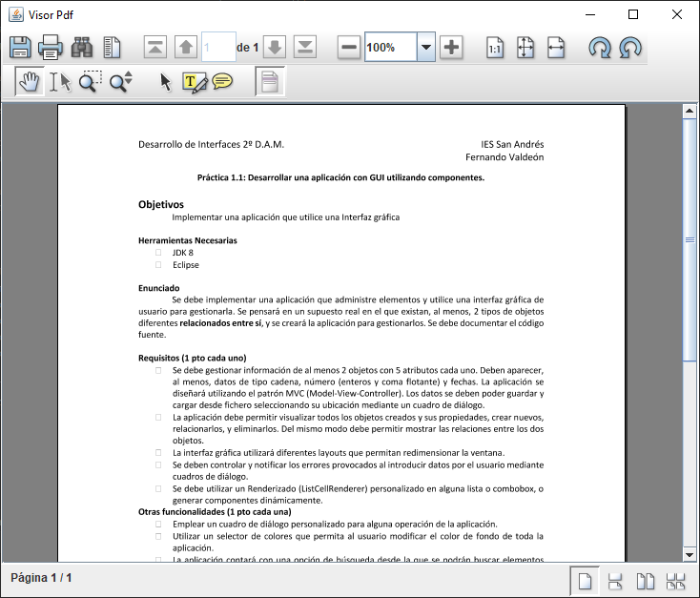Open search with the binoculars icon
Viewport: 700px width, 598px height.
pos(82,47)
